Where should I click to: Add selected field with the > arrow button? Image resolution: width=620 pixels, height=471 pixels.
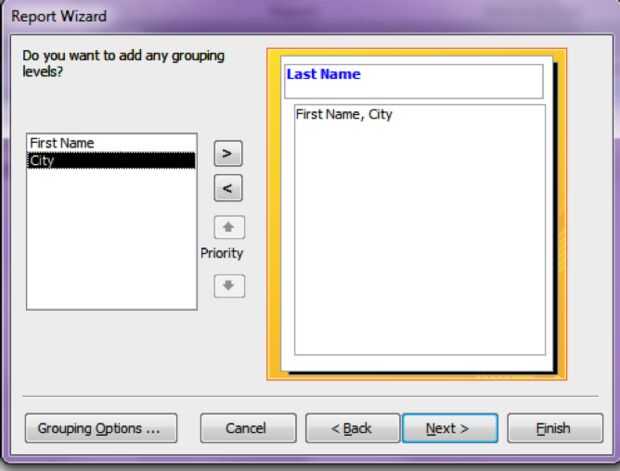tap(228, 153)
